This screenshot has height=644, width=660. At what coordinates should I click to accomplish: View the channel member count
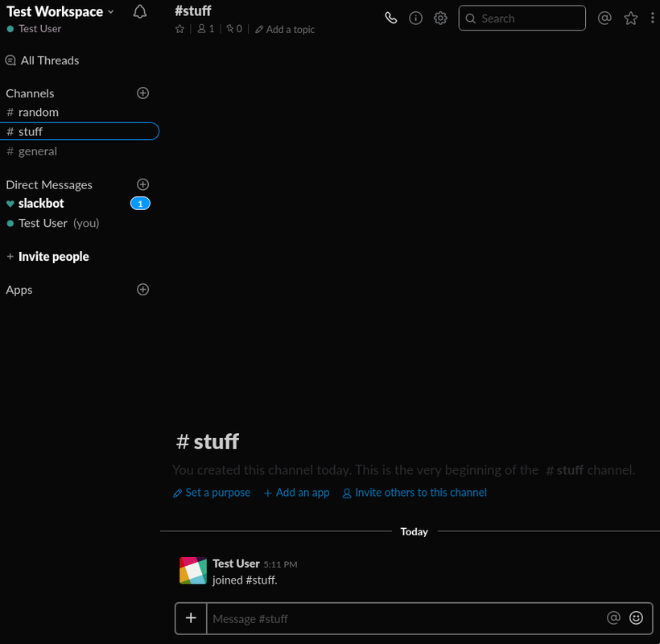coord(206,29)
